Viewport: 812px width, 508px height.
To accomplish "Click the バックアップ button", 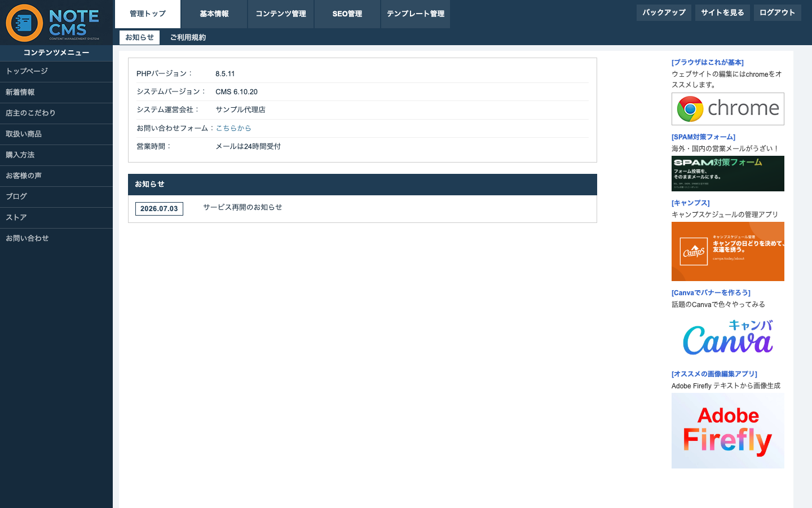I will [x=664, y=12].
